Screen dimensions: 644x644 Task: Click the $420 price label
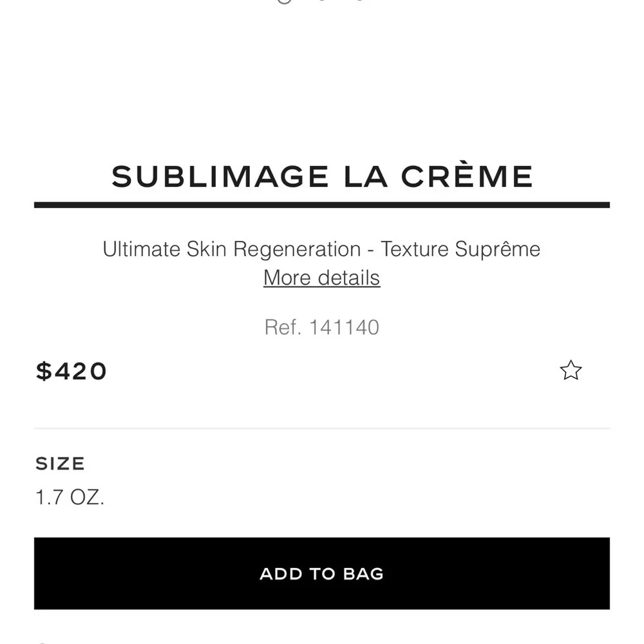[x=71, y=370]
